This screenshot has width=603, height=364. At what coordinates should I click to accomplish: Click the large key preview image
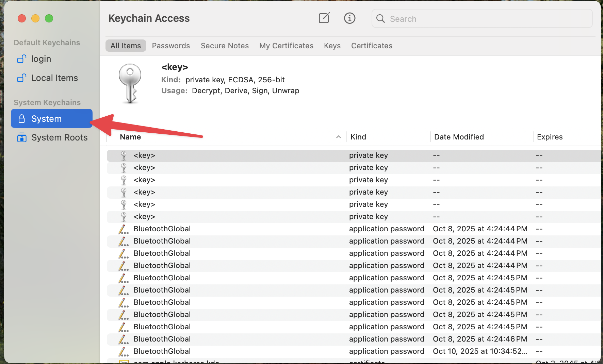[130, 84]
